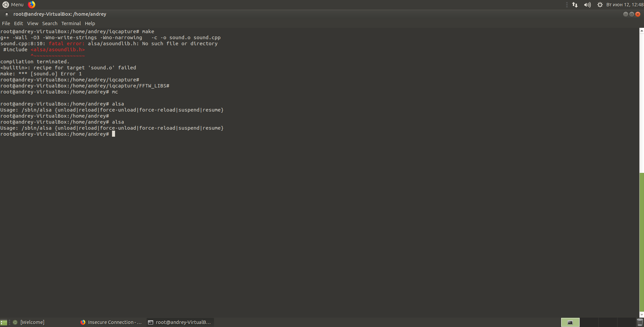Open the power session gear icon

pos(600,5)
